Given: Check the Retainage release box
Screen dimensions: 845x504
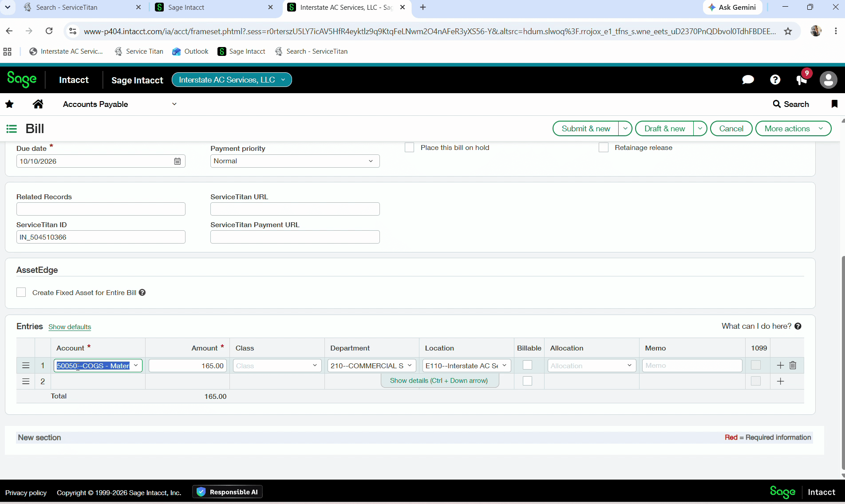Looking at the screenshot, I should pyautogui.click(x=604, y=148).
